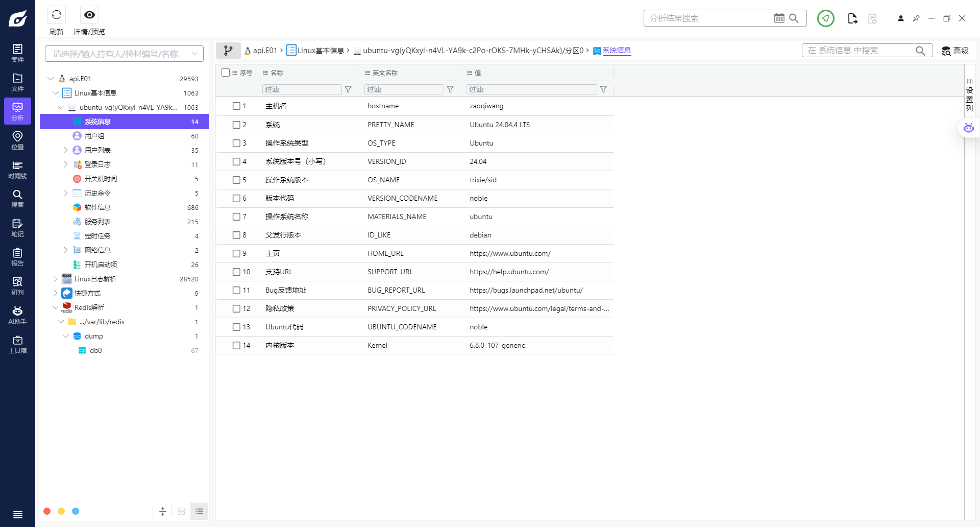
Task: Check the checkbox for row 4 VERSION_ID
Action: pyautogui.click(x=236, y=161)
